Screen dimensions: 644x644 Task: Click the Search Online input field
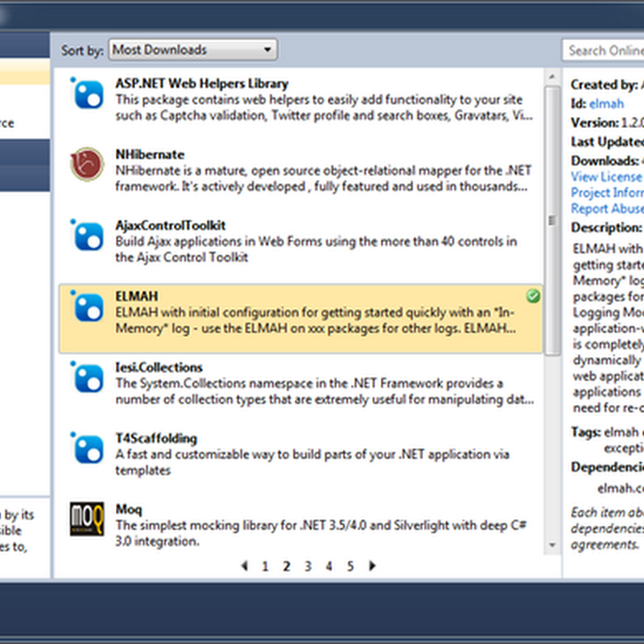[603, 51]
